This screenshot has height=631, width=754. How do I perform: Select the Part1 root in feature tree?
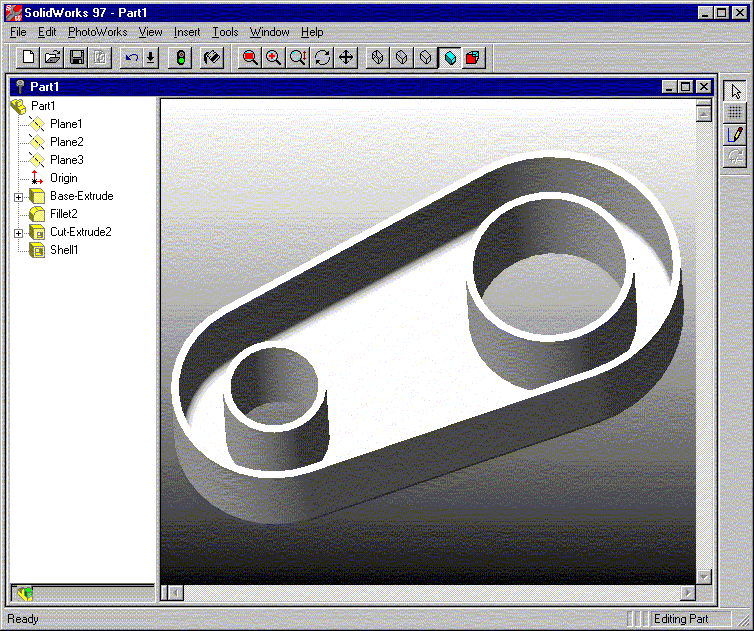[43, 105]
